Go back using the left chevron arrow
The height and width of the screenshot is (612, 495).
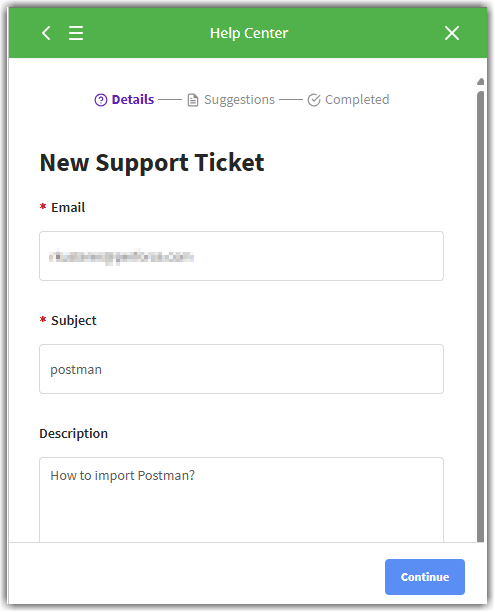click(x=46, y=33)
